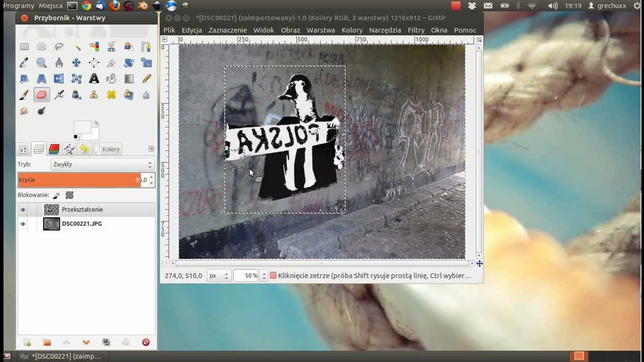Open the Tryb mode dropdown
The image size is (644, 362).
pos(103,164)
